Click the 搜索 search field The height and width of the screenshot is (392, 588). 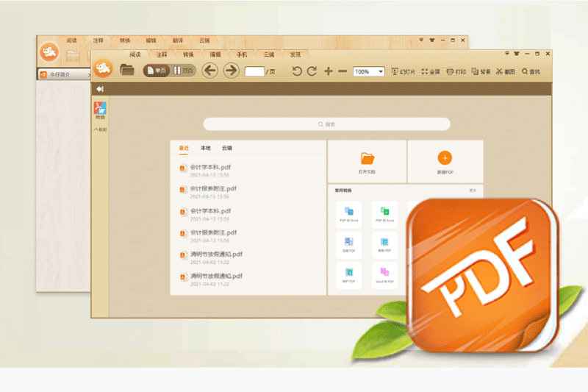(x=326, y=124)
